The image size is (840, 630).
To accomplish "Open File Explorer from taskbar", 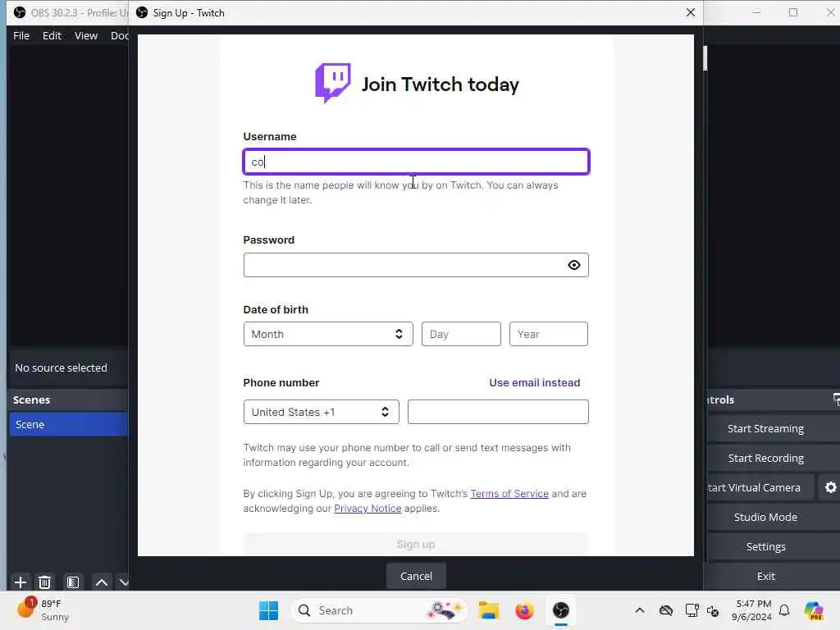I will (x=489, y=610).
